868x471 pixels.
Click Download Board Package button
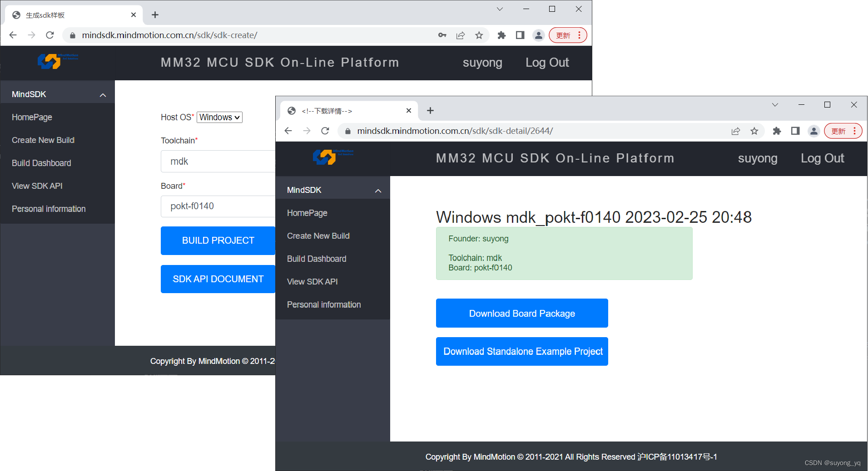(x=522, y=313)
